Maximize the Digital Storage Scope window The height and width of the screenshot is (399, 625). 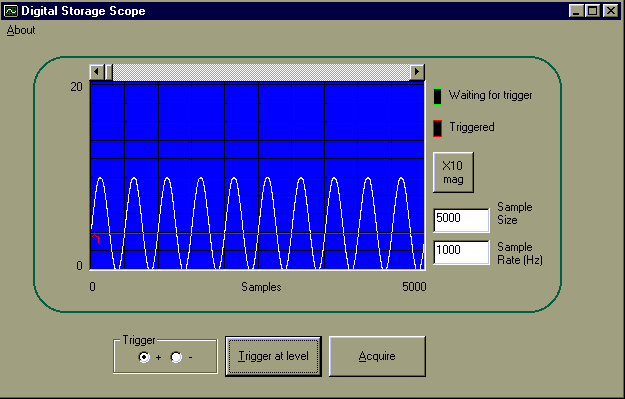coord(592,11)
